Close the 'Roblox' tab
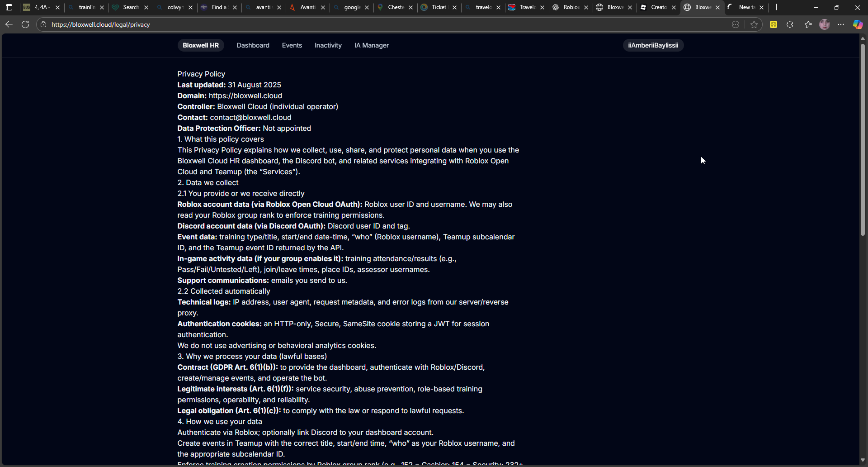The height and width of the screenshot is (467, 868). pyautogui.click(x=586, y=8)
